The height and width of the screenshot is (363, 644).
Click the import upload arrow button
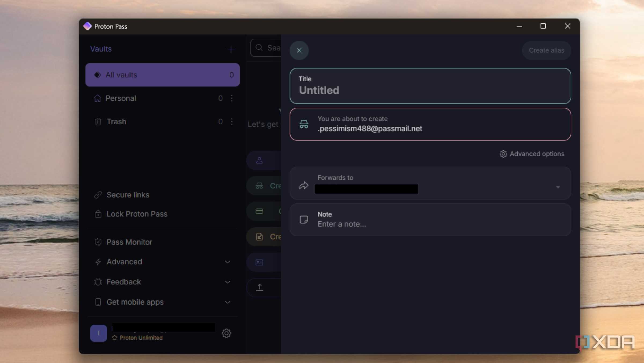click(264, 288)
